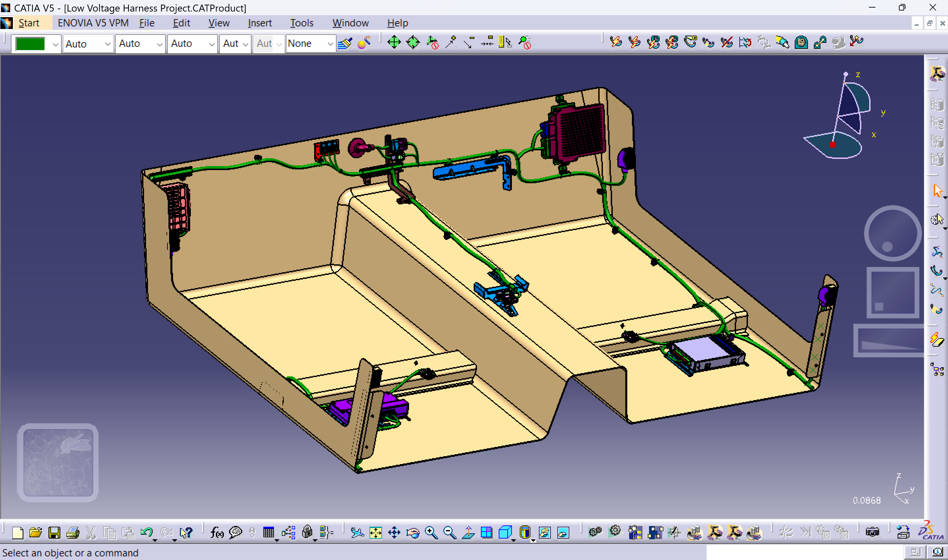The width and height of the screenshot is (948, 560).
Task: Click the Start menu button
Action: click(29, 23)
